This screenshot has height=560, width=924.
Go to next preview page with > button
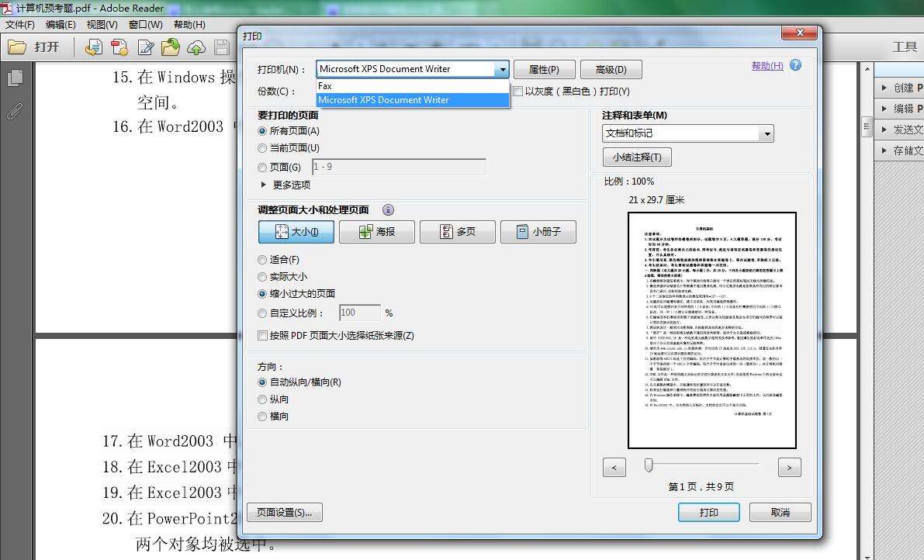point(790,468)
